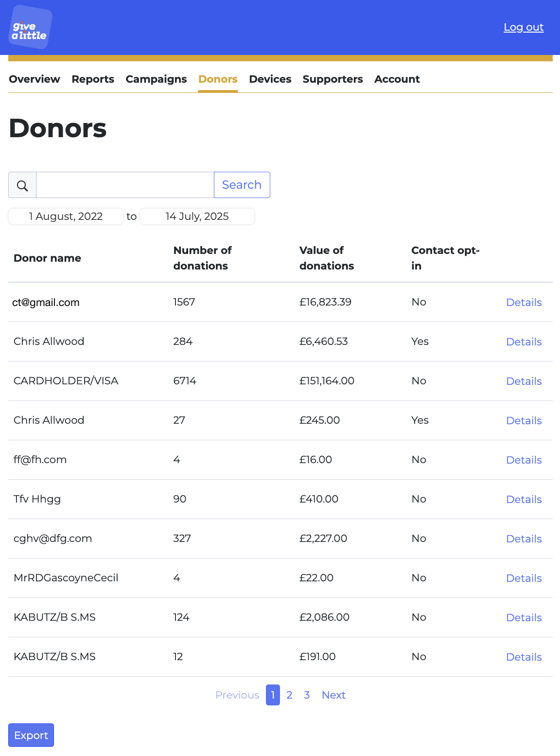The image size is (560, 756).
Task: Click the magnifying glass search icon
Action: point(22,185)
